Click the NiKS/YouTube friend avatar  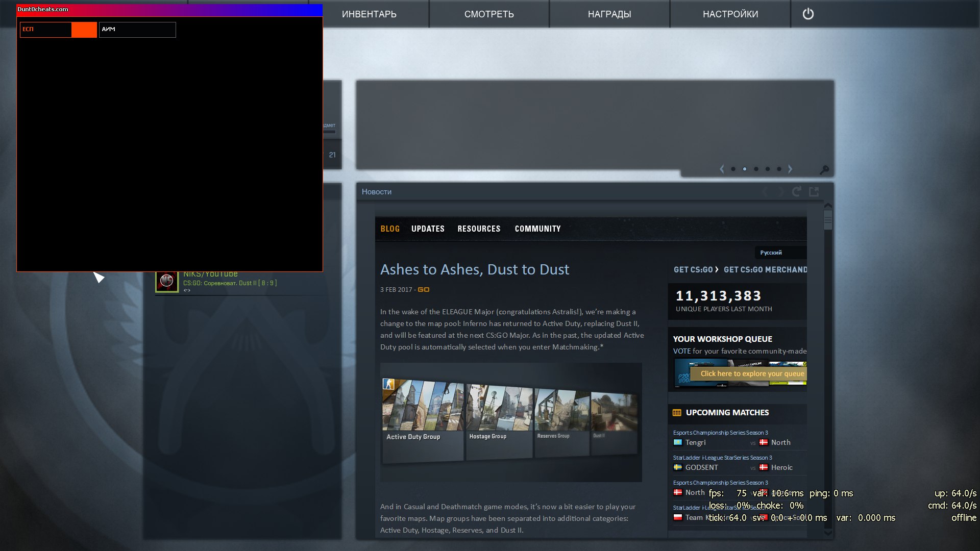pyautogui.click(x=167, y=281)
